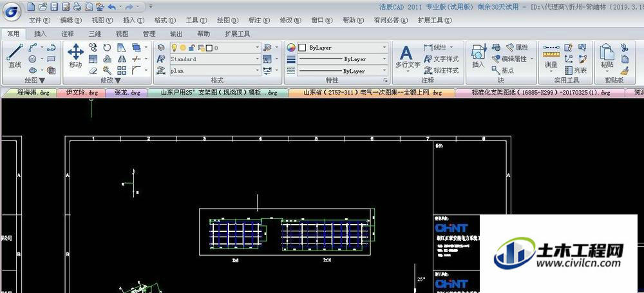Open the 标注(N) menu

point(260,20)
